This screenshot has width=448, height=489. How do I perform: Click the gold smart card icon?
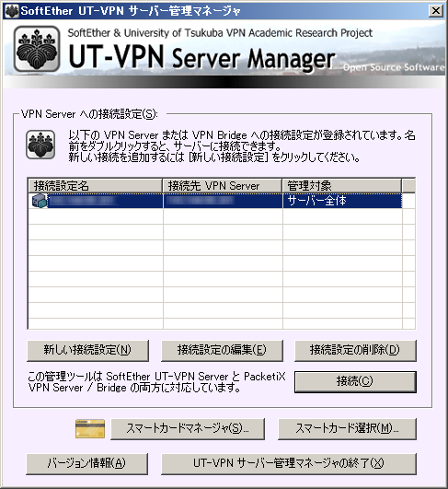90,429
